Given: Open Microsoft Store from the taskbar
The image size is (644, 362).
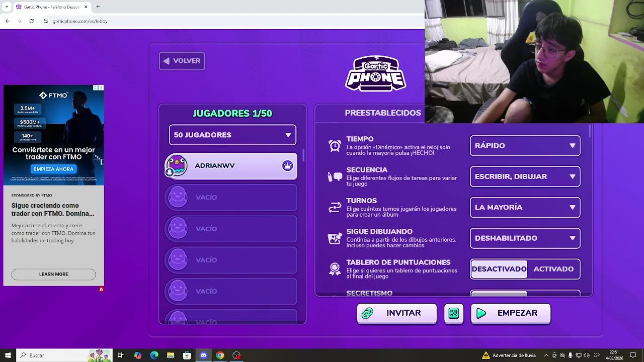Looking at the screenshot, I should point(187,355).
